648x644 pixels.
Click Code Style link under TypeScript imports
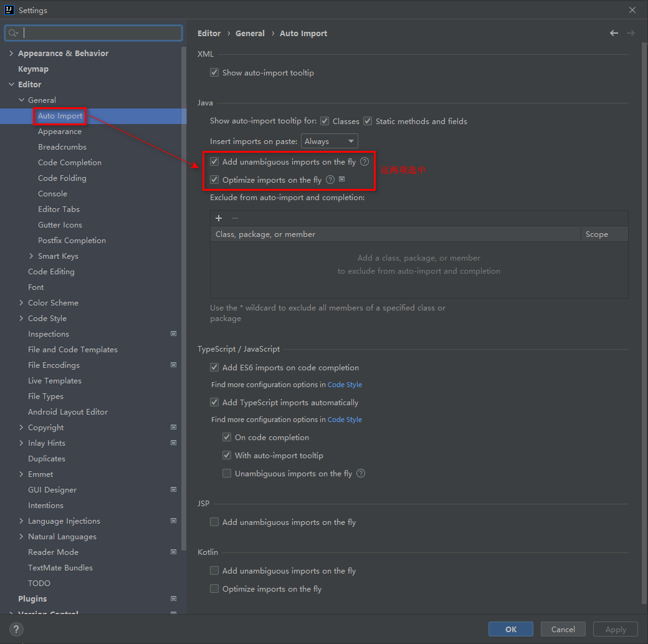[345, 420]
